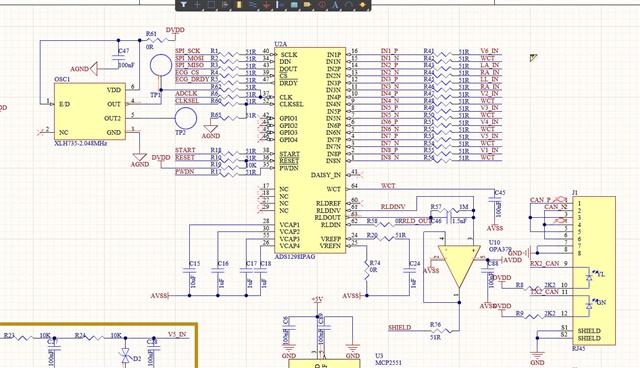Choose the yellow place port tool
This screenshot has width=640, height=368.
[x=308, y=4]
